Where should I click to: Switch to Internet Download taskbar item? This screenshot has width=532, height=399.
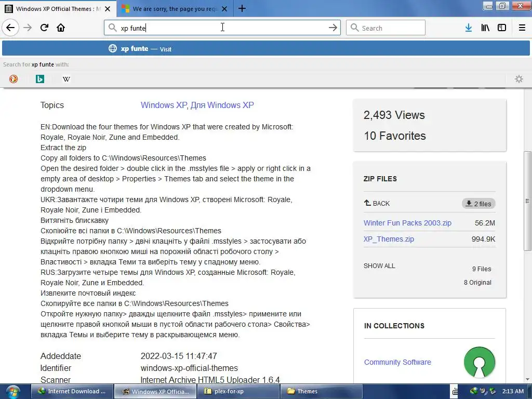72,391
